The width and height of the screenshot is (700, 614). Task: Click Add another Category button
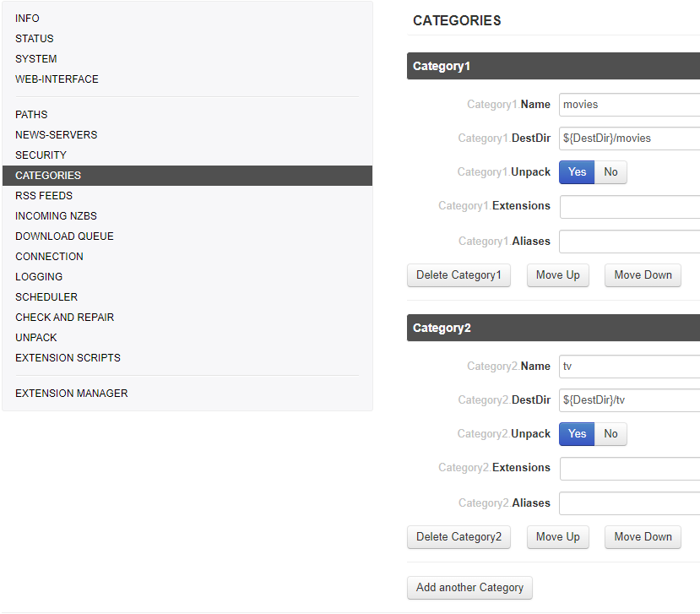(x=469, y=588)
